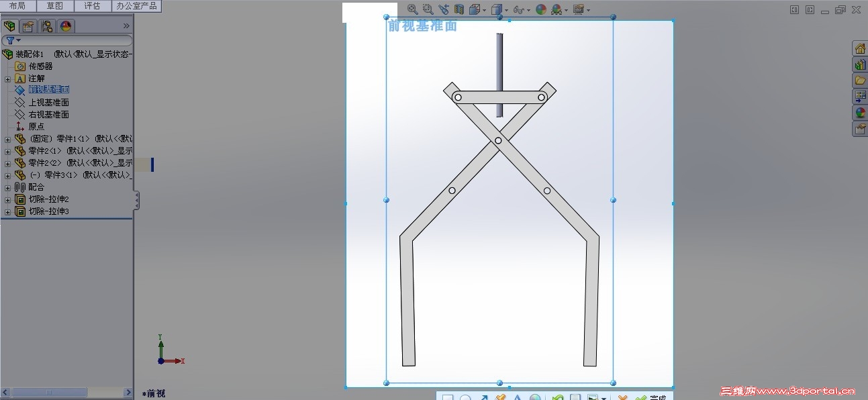This screenshot has height=400, width=868.
Task: Open the View Palette task pane
Action: [x=859, y=97]
